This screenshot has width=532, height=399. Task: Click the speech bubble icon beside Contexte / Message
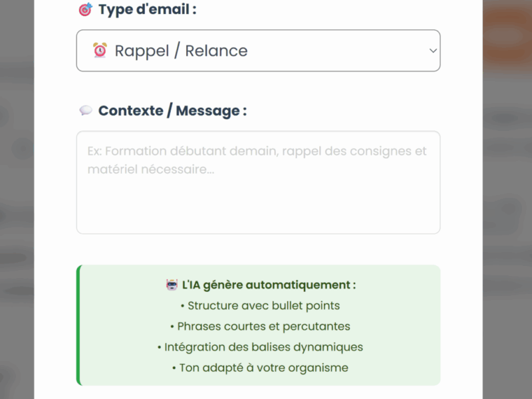(86, 110)
